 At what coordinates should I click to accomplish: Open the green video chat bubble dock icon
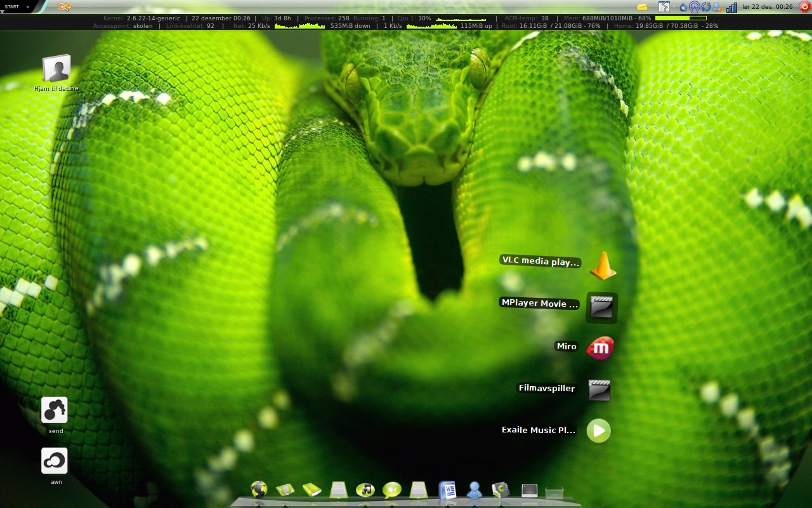tap(392, 490)
